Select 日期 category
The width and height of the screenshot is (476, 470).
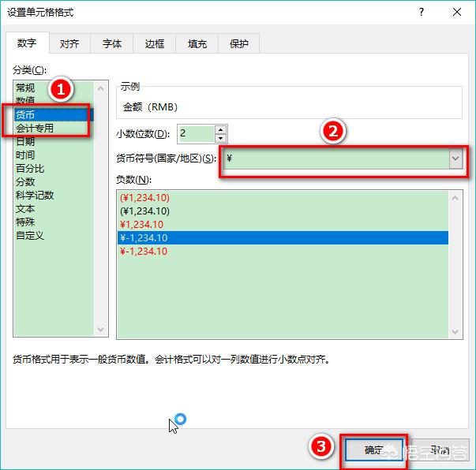(x=54, y=141)
